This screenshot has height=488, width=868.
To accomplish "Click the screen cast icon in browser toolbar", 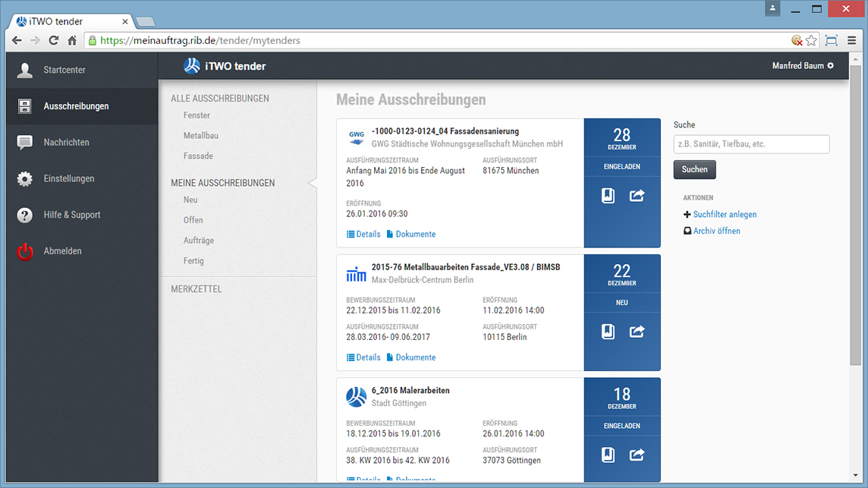I will tap(832, 40).
